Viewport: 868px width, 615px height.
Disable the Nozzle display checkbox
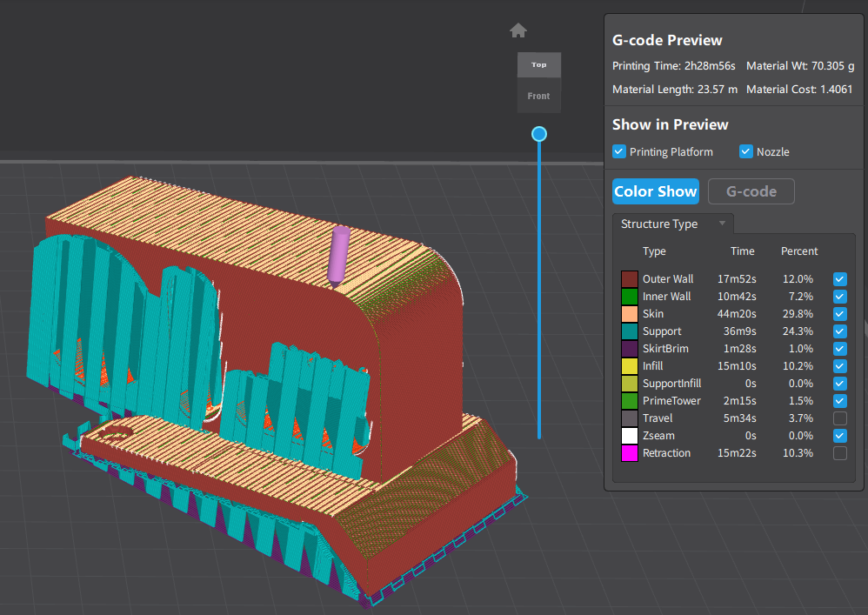(745, 151)
